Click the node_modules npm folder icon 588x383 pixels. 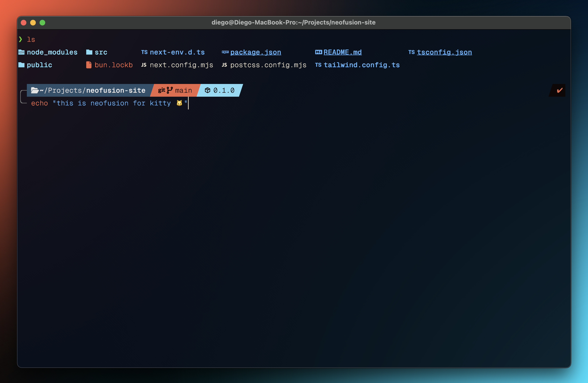point(21,52)
